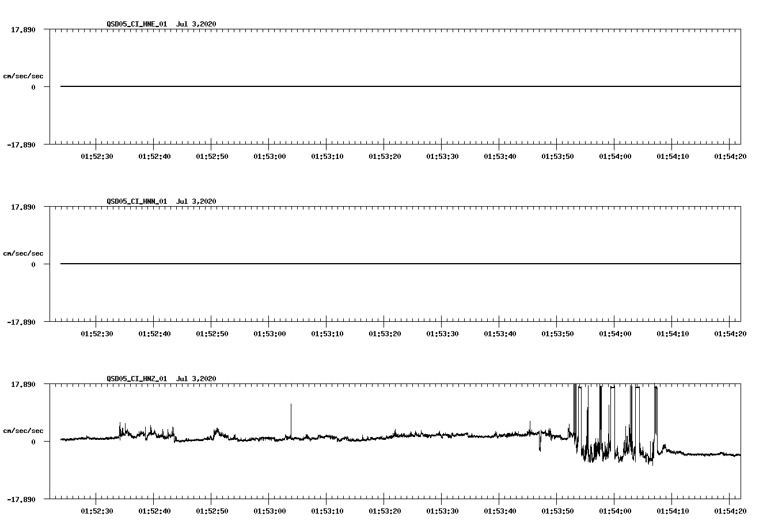Pick the 01:53:30 time label under HNE plot
This screenshot has height=532, width=782.
(442, 156)
